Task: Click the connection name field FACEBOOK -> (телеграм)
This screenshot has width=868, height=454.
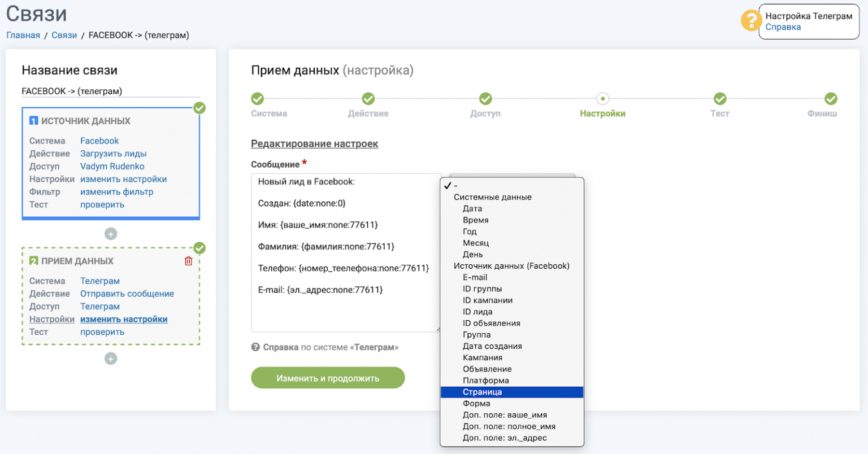Action: coord(111,91)
